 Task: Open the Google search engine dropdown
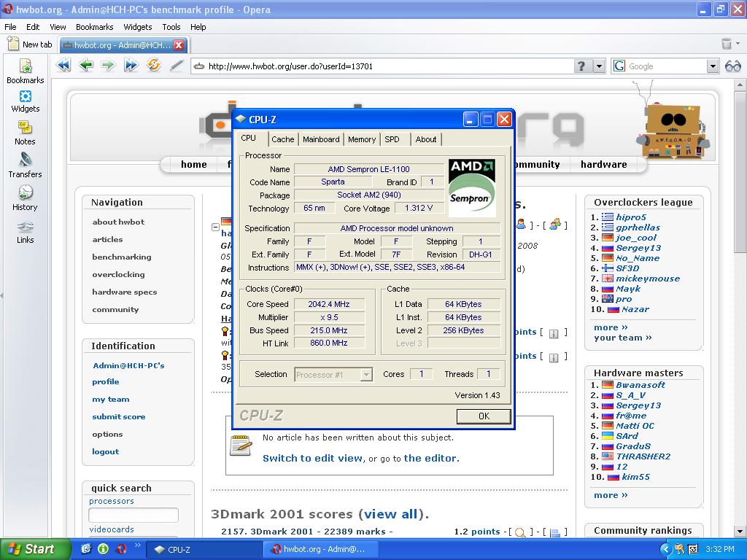click(712, 66)
